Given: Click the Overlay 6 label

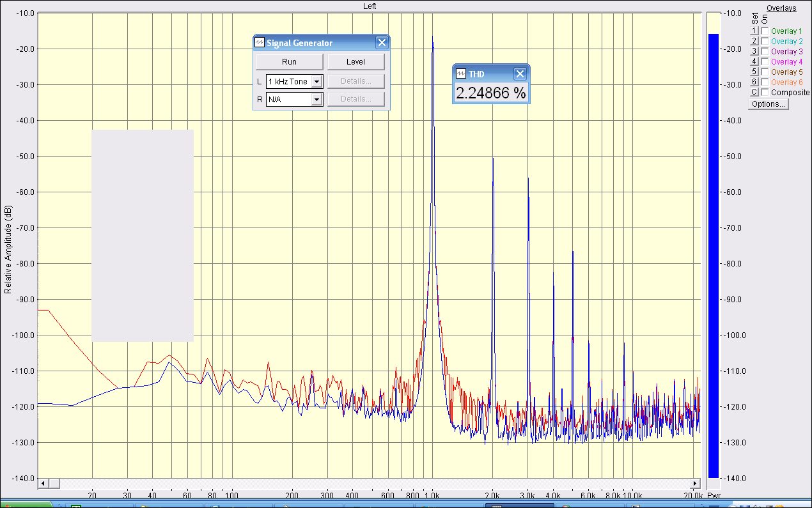Looking at the screenshot, I should click(x=786, y=82).
